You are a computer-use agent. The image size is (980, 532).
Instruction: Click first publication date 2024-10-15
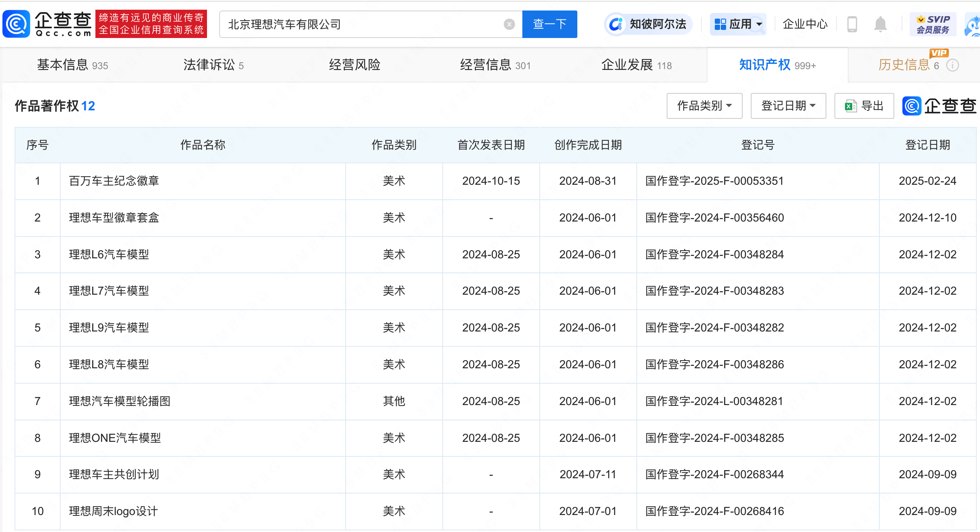point(491,181)
